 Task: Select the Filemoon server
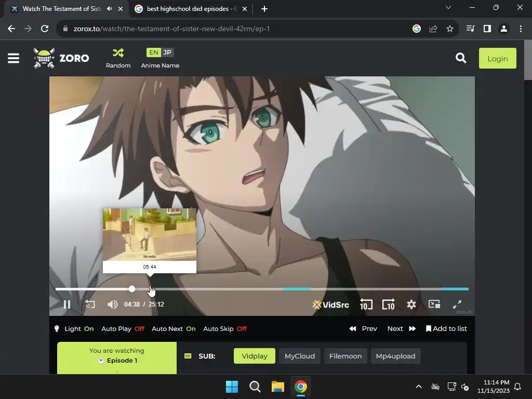(x=345, y=356)
